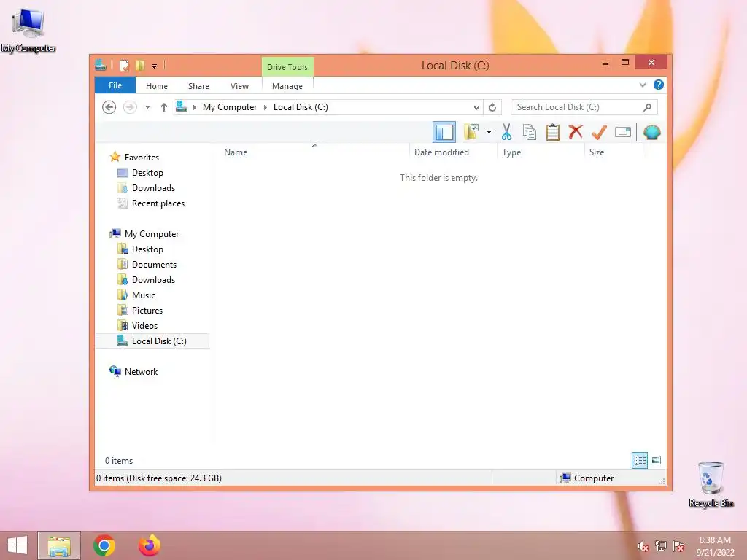The image size is (747, 560).
Task: Click the search magnifier icon
Action: pos(647,107)
